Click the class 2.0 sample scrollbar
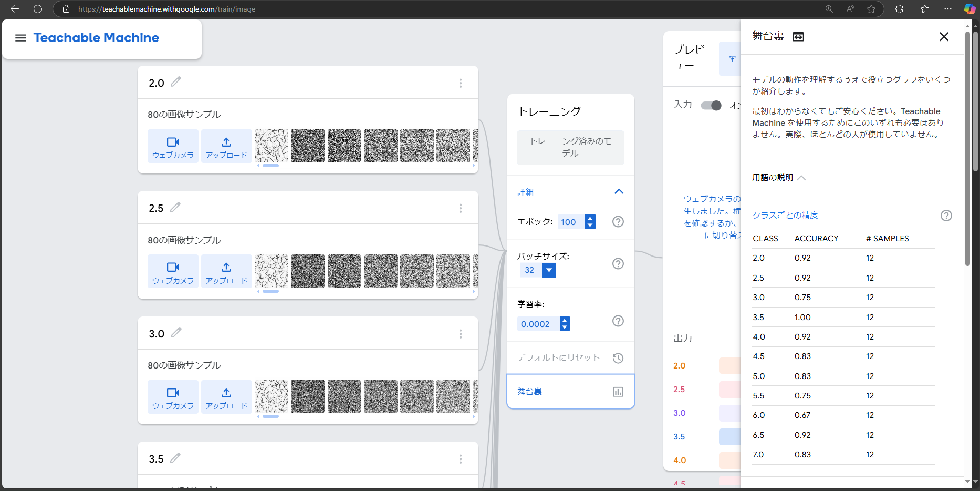 [x=270, y=166]
